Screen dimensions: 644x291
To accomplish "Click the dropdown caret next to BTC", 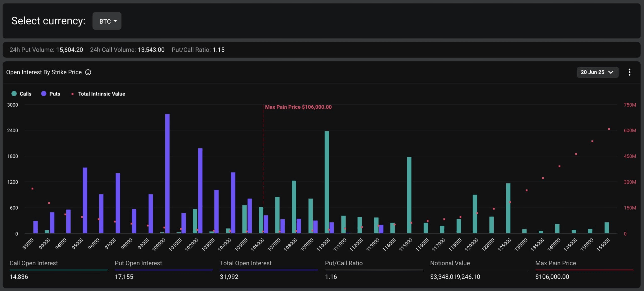I will click(115, 21).
